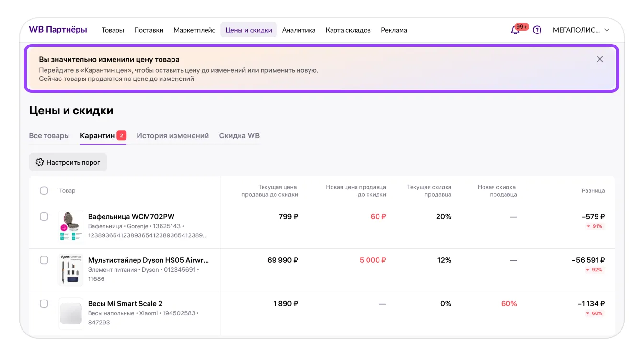Open the Маркетплейс menu

[195, 30]
